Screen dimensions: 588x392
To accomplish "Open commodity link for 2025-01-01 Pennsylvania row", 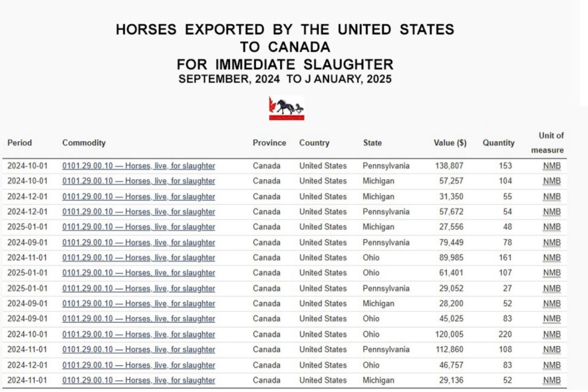I will click(x=138, y=289).
